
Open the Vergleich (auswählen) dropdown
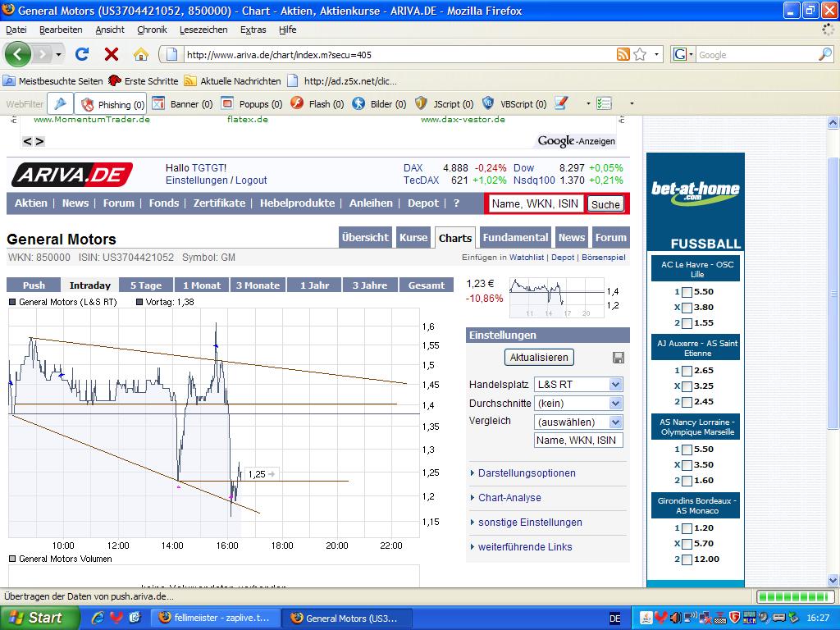pyautogui.click(x=578, y=422)
